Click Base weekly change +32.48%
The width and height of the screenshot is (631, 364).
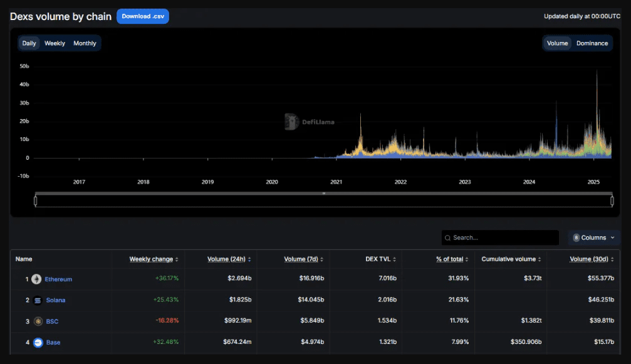[x=166, y=342]
